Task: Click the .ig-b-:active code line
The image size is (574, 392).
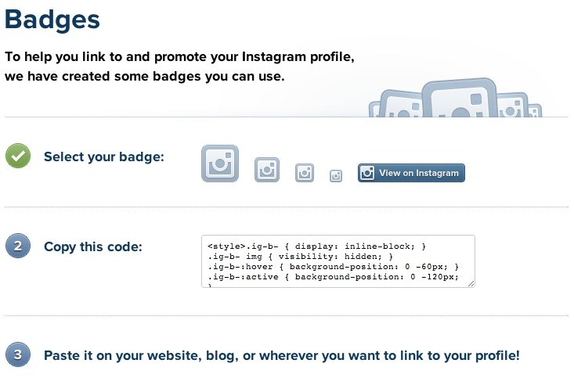Action: tap(333, 277)
